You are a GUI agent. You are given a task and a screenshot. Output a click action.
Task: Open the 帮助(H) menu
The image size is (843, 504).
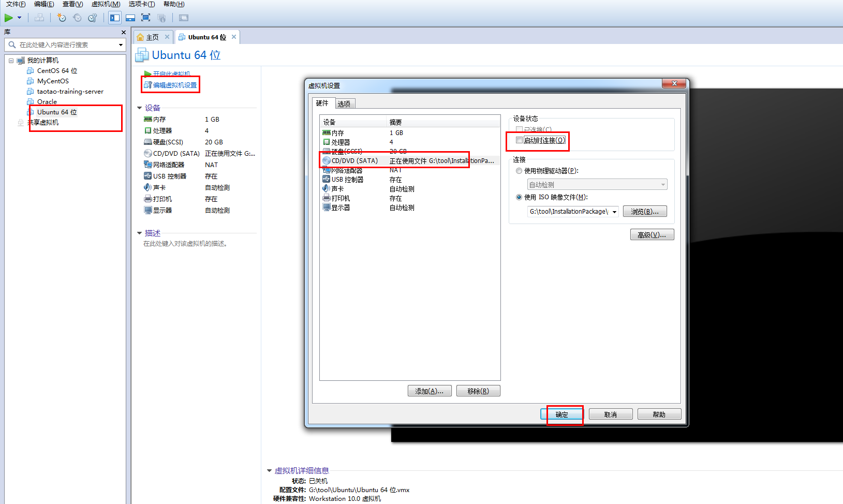tap(174, 4)
